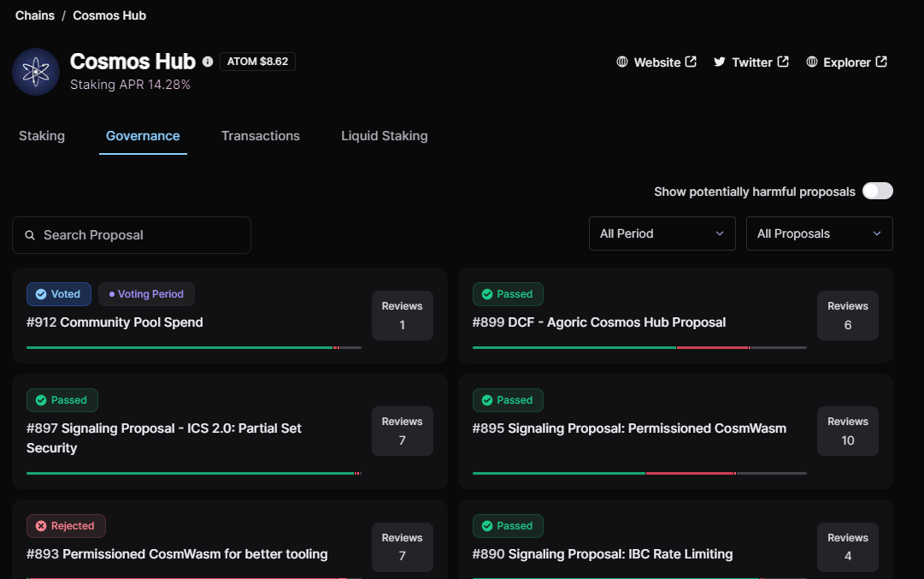Click the chevron in All Period
The image size is (924, 579).
[720, 233]
